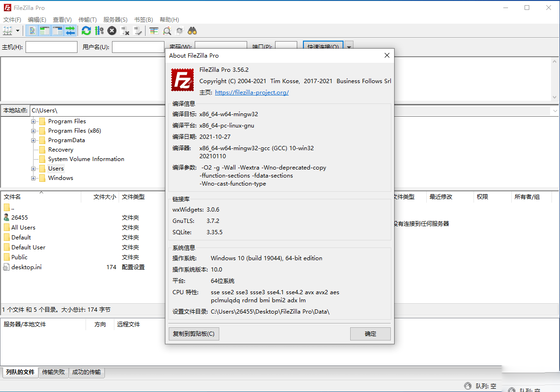The width and height of the screenshot is (560, 392).
Task: Switch to the 列队的文件 tab
Action: coord(20,372)
